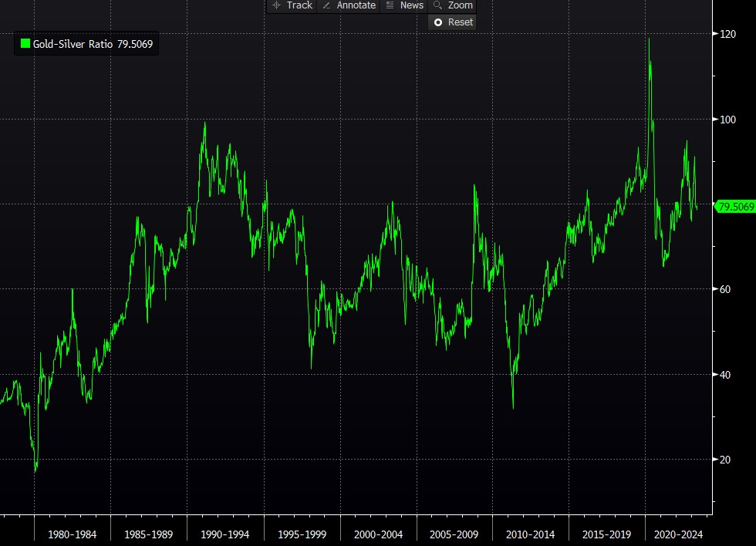Image resolution: width=756 pixels, height=546 pixels.
Task: Open the Annotate tool label
Action: point(356,5)
